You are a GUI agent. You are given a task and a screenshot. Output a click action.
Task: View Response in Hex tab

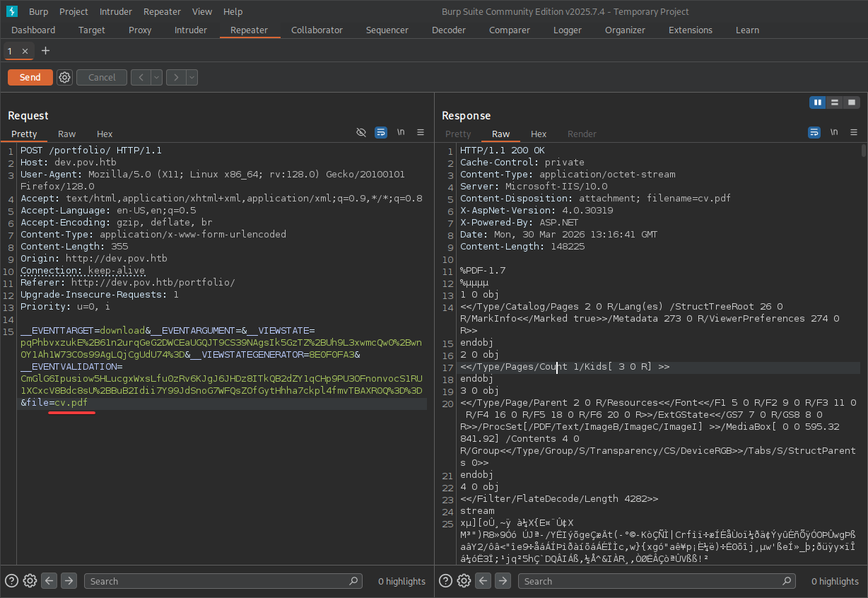(x=539, y=134)
